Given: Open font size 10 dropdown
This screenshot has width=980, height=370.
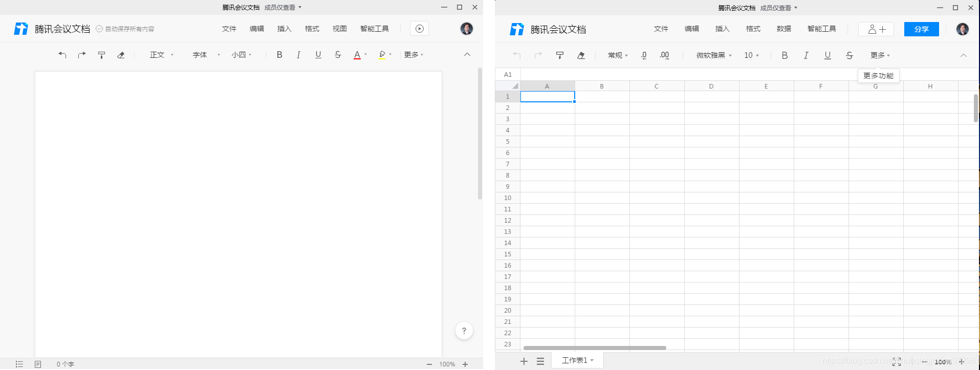Looking at the screenshot, I should tap(751, 55).
